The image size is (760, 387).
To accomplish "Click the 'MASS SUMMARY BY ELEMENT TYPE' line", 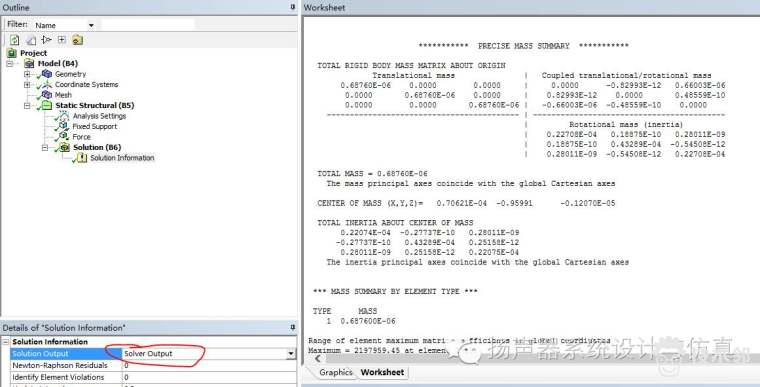I will (395, 291).
